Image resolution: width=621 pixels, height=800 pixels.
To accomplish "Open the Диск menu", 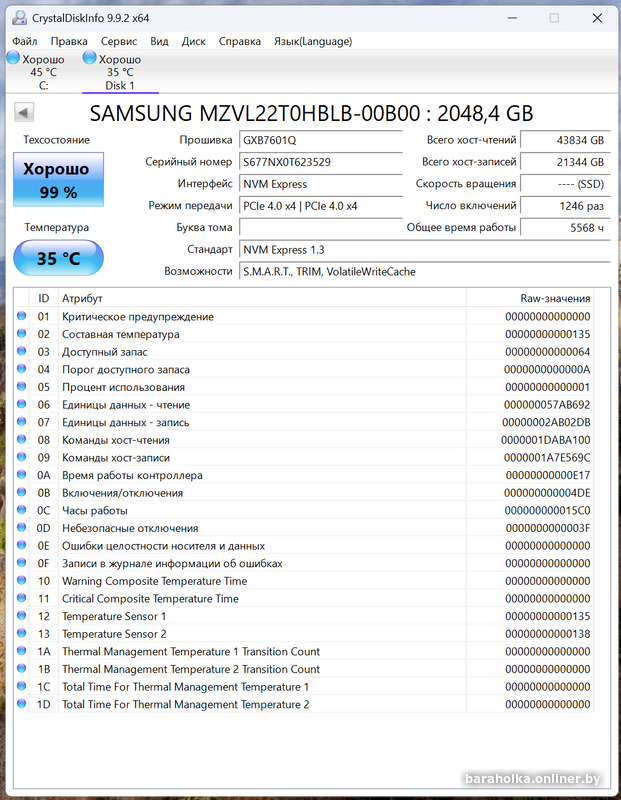I will pos(194,41).
